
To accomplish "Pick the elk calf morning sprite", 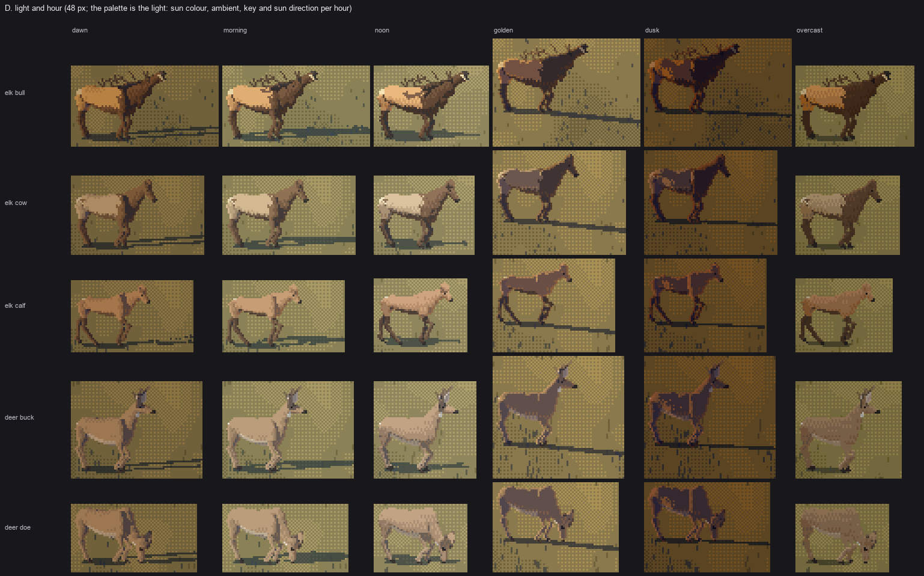I will [284, 316].
